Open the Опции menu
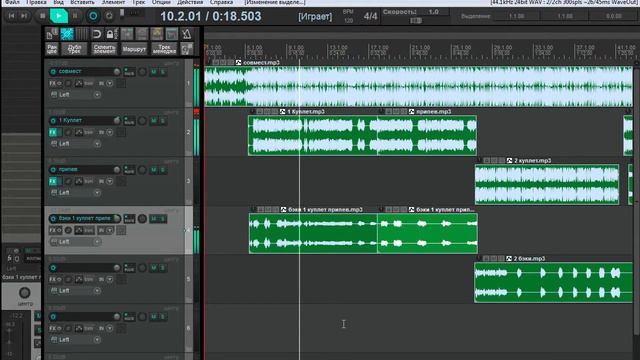 pos(161,2)
